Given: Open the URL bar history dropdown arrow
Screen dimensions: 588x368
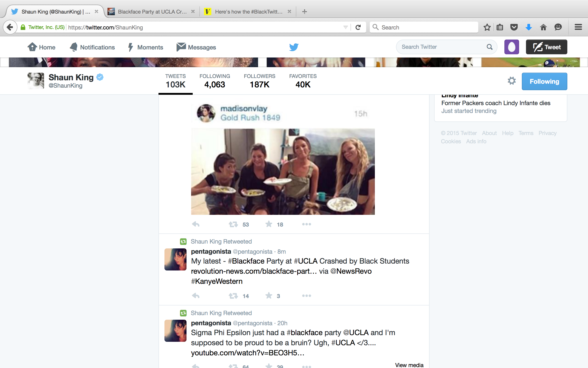Looking at the screenshot, I should [345, 27].
